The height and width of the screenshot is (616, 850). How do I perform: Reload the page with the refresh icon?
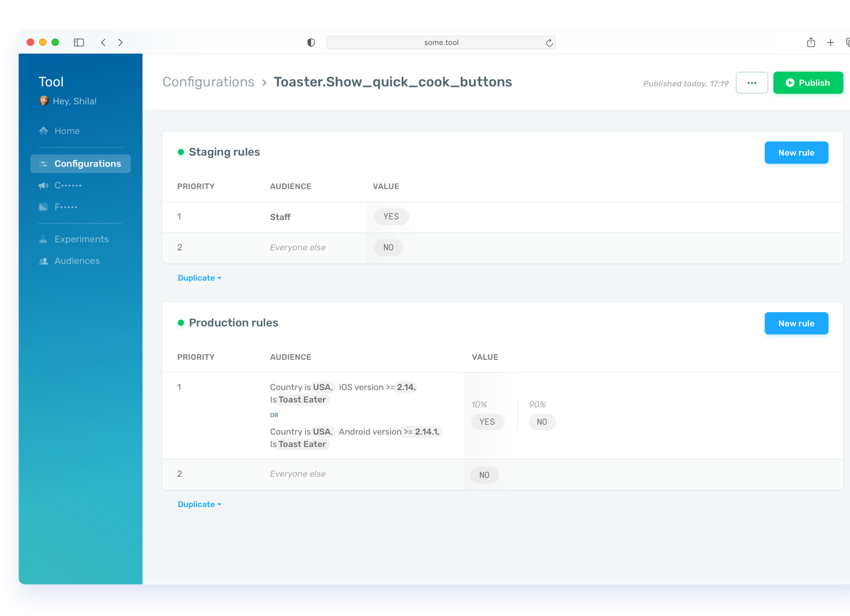tap(549, 42)
